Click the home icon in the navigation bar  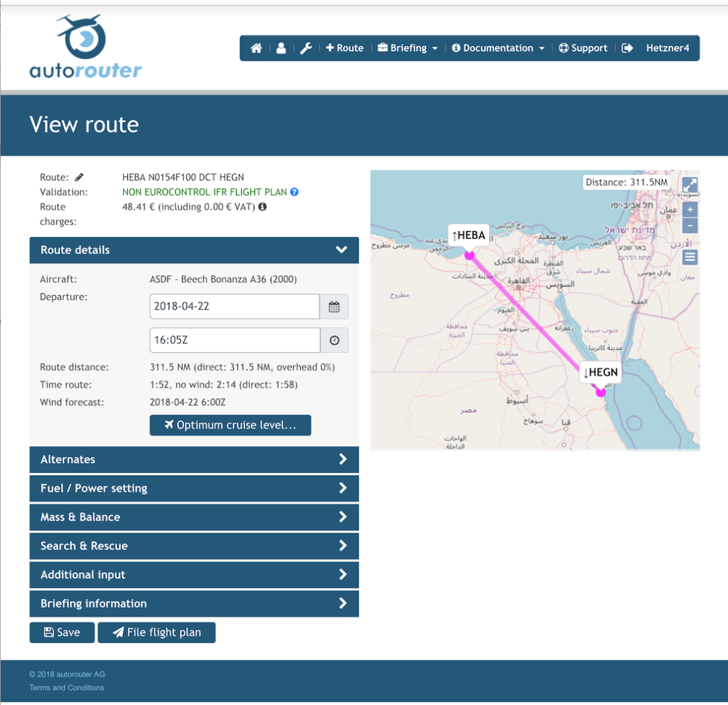pyautogui.click(x=255, y=48)
